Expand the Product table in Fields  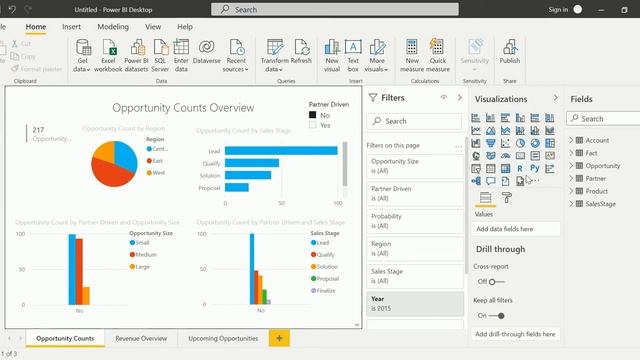(x=571, y=191)
